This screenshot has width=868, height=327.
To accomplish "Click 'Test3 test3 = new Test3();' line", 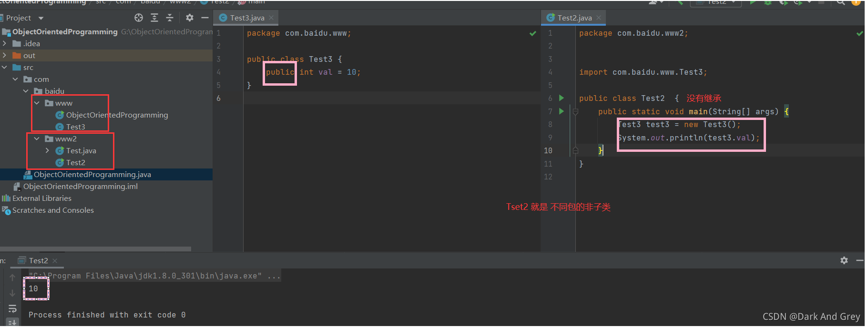I will 679,125.
